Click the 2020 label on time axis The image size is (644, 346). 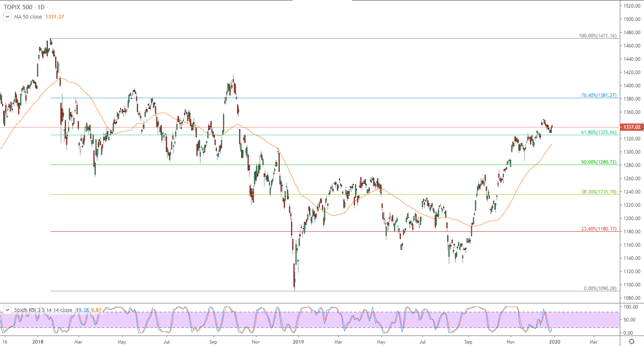click(x=555, y=342)
